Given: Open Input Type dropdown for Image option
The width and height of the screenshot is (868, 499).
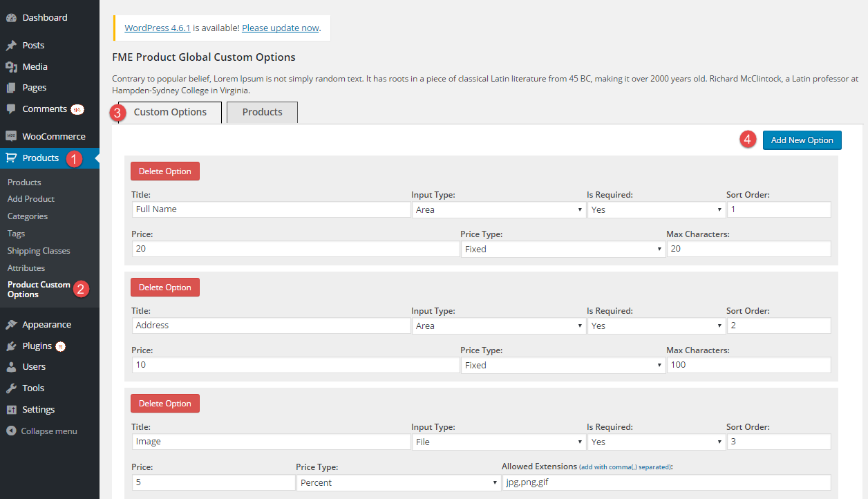Looking at the screenshot, I should pyautogui.click(x=499, y=442).
